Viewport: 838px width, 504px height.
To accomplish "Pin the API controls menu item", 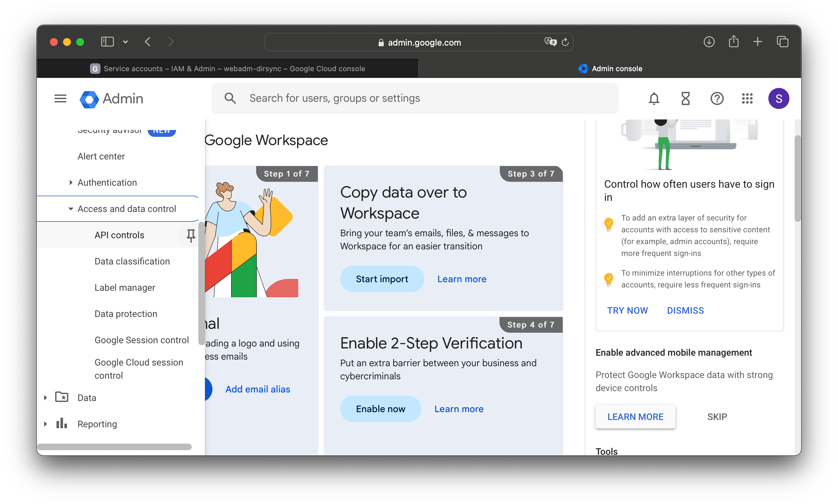I will [191, 235].
